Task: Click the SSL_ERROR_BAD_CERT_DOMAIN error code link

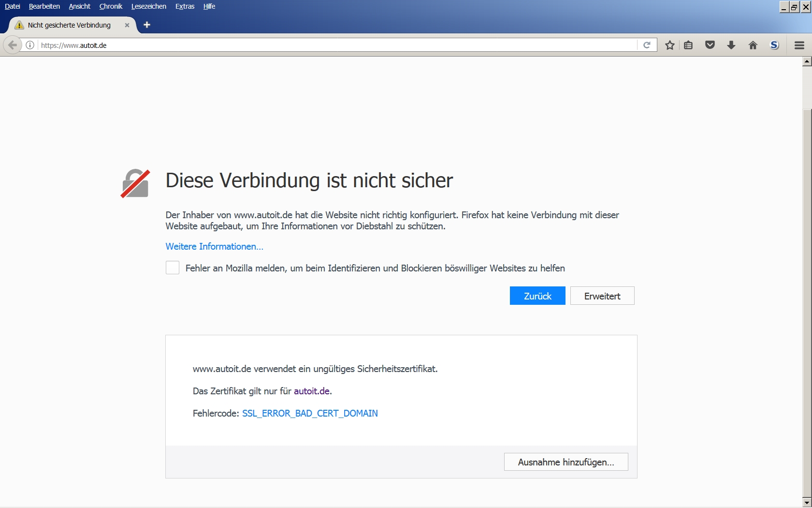Action: coord(310,414)
